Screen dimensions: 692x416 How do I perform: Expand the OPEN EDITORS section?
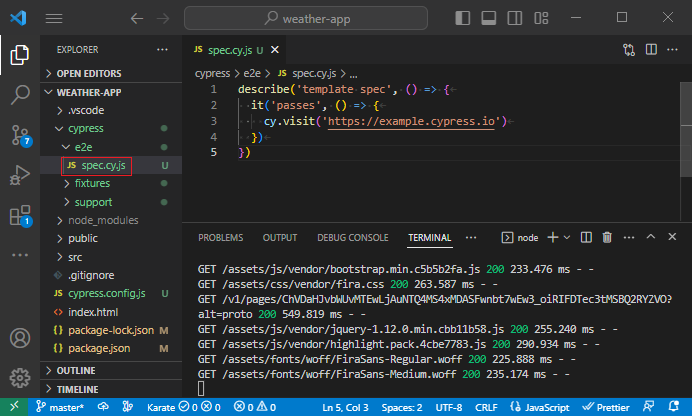(111, 74)
